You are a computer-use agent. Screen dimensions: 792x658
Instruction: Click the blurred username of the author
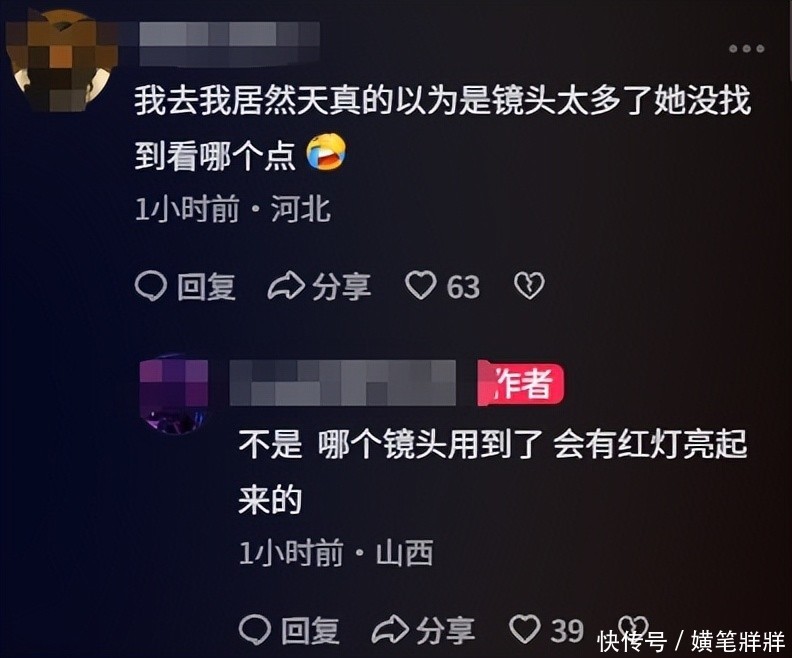342,383
